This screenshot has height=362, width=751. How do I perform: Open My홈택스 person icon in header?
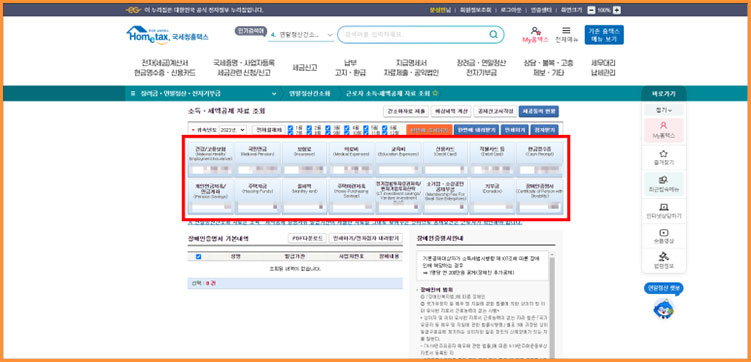535,31
